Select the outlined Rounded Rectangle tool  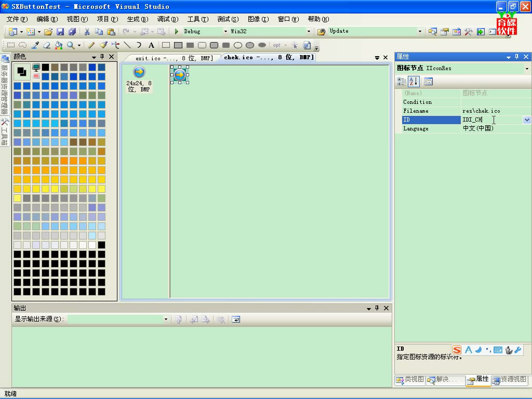pyautogui.click(x=202, y=45)
